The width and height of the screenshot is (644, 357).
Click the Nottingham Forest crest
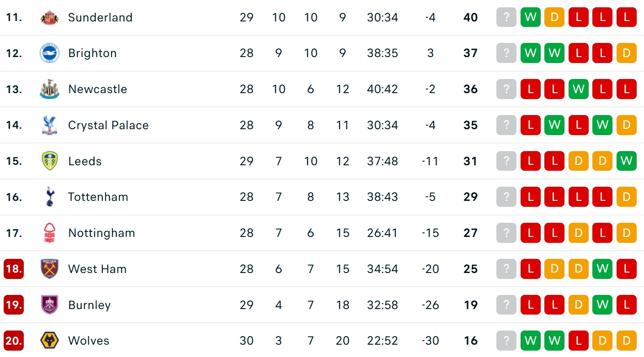click(49, 233)
